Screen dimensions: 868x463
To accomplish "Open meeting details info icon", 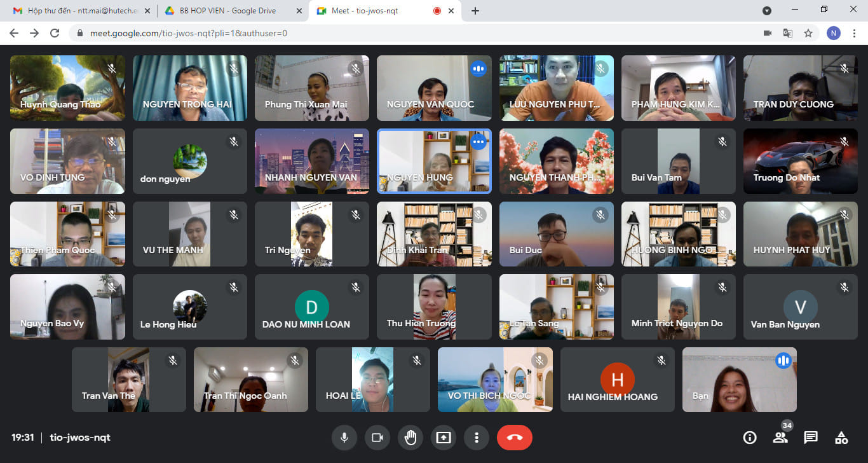I will coord(750,438).
